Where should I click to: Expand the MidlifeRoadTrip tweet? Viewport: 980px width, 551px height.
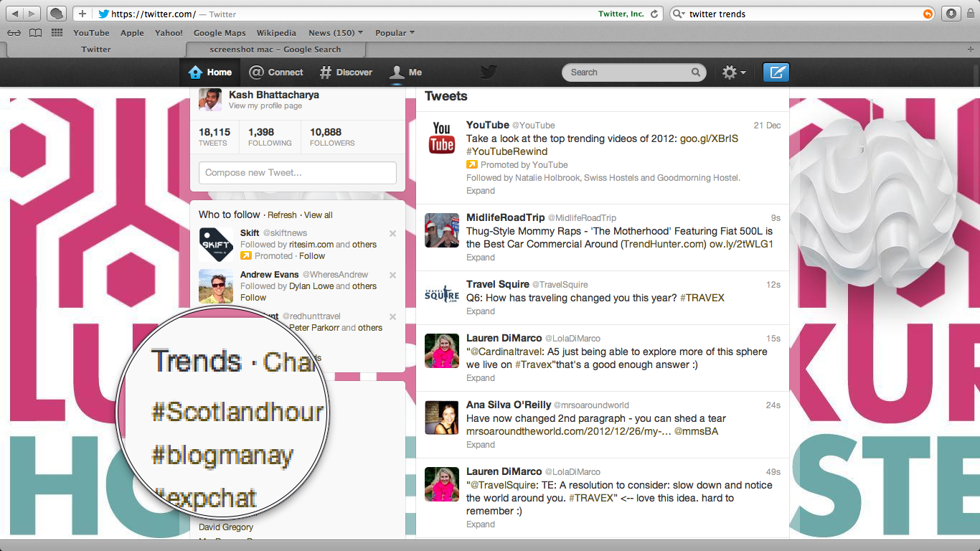(x=481, y=257)
